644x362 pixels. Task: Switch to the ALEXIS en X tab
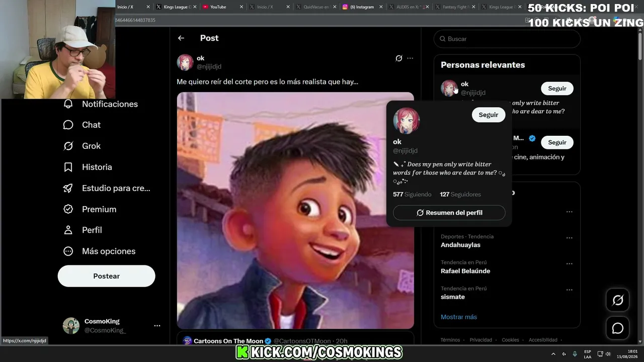point(409,7)
